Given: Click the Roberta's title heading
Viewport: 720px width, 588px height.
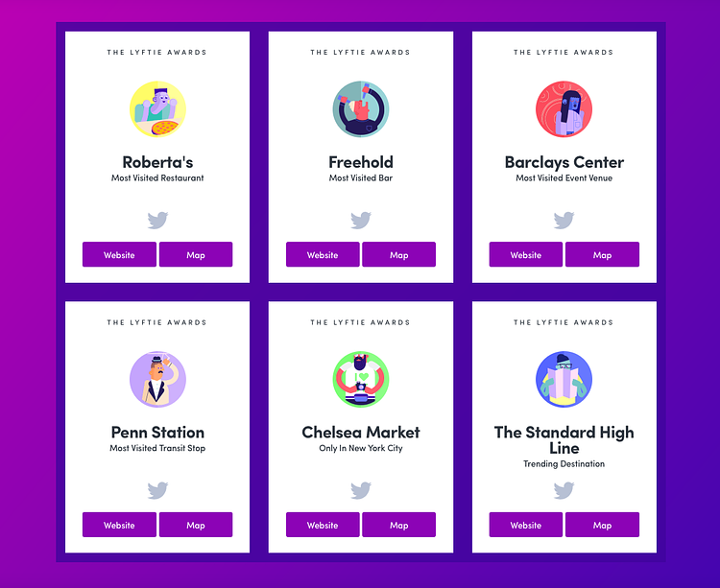Looking at the screenshot, I should [x=157, y=162].
